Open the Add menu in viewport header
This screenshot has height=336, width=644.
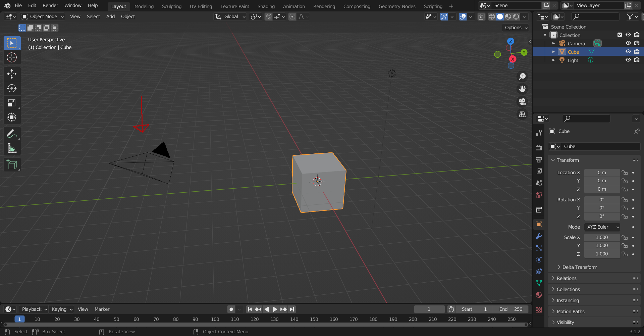[110, 16]
